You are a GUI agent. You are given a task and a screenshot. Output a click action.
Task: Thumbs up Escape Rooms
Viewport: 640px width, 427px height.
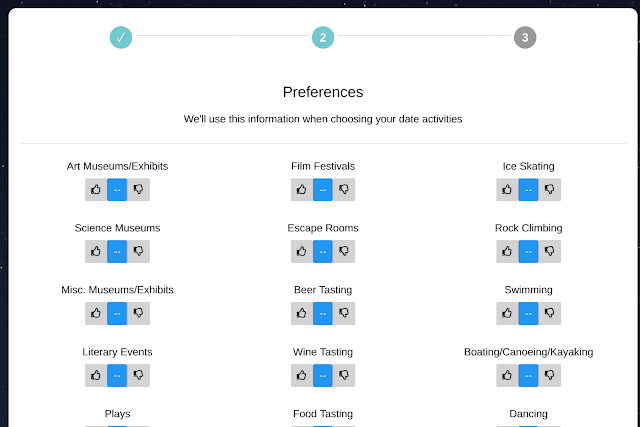pos(301,251)
